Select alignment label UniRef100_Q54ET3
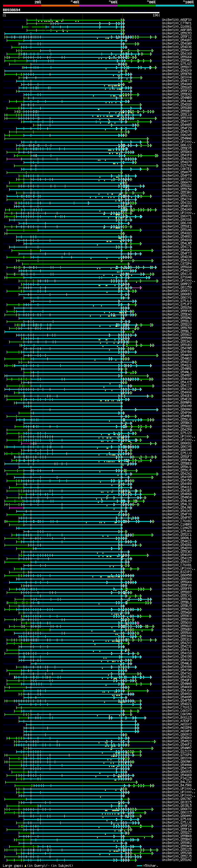 [177, 81]
